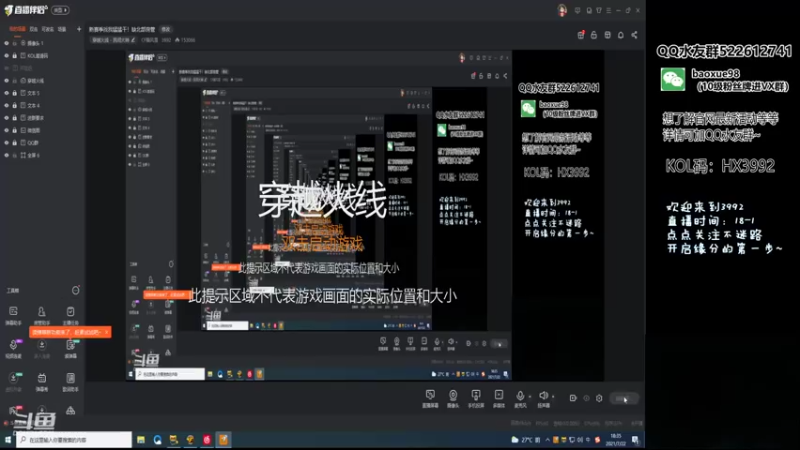800x450 pixels.
Task: Open the 弹幕秀 tool
Action: pyautogui.click(x=41, y=382)
